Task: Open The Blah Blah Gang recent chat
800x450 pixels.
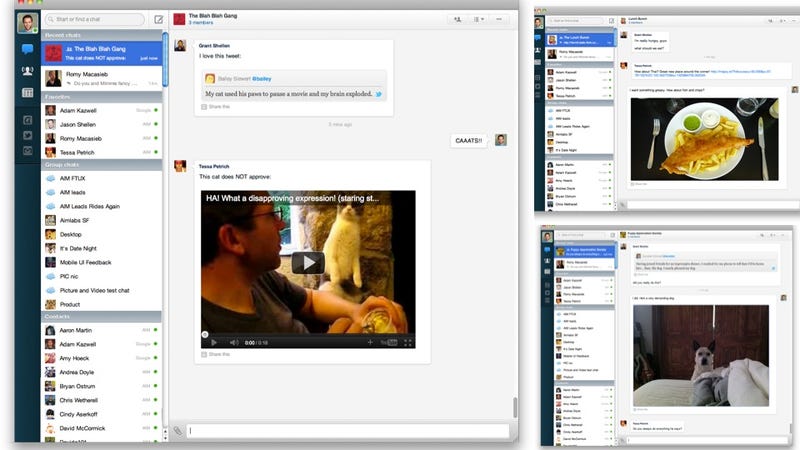Action: [x=102, y=53]
